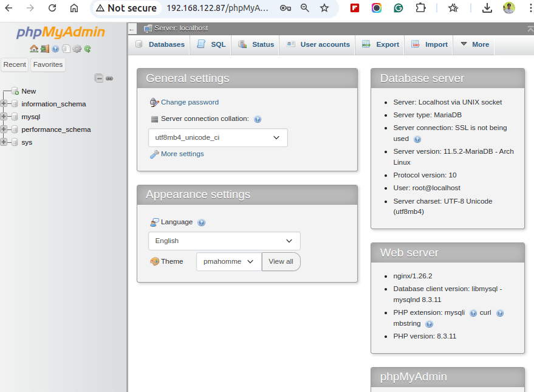Click the 'PHP version: 8.3.11' text
Viewport: 534px width, 392px height.
tap(425, 336)
